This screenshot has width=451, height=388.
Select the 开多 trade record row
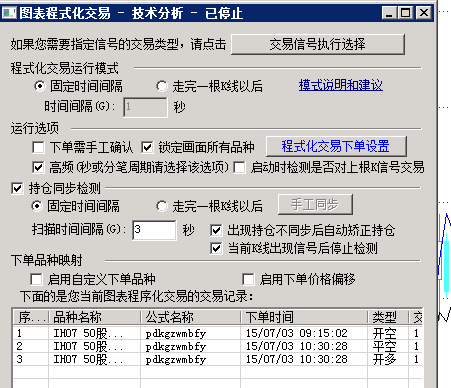pyautogui.click(x=218, y=359)
